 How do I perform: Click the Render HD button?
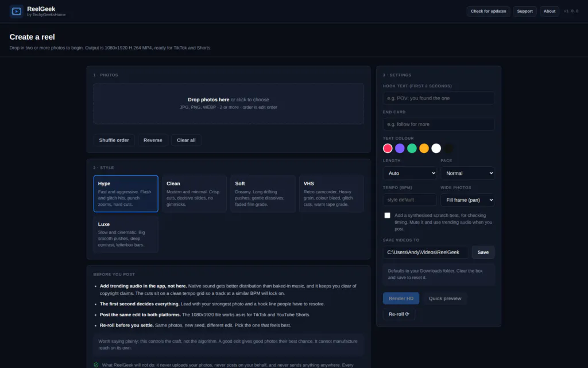pyautogui.click(x=401, y=298)
